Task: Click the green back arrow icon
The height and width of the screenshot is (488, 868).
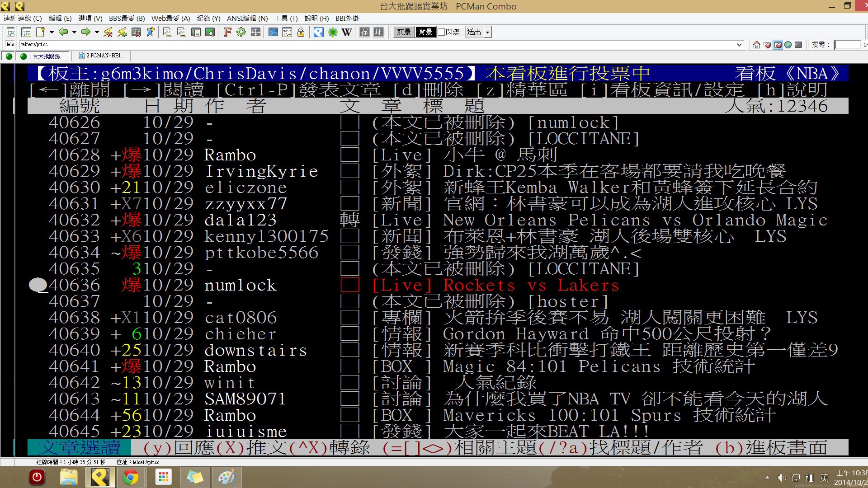Action: [x=63, y=32]
